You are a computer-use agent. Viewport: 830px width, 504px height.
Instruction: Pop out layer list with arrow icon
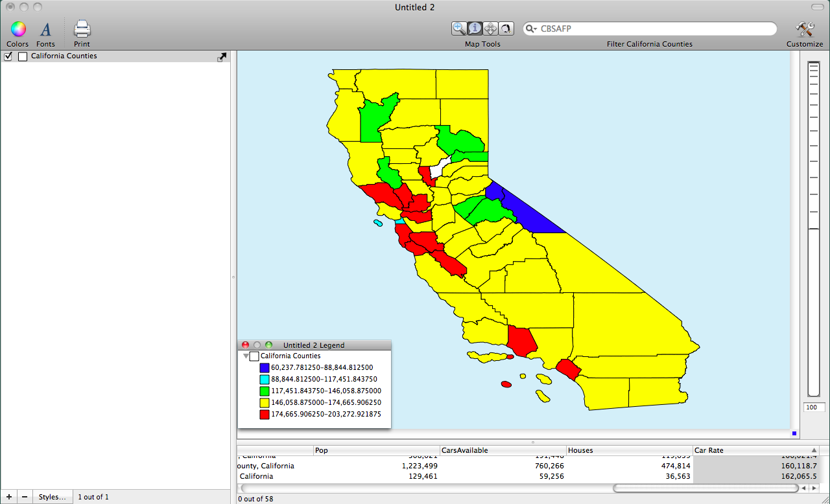222,57
